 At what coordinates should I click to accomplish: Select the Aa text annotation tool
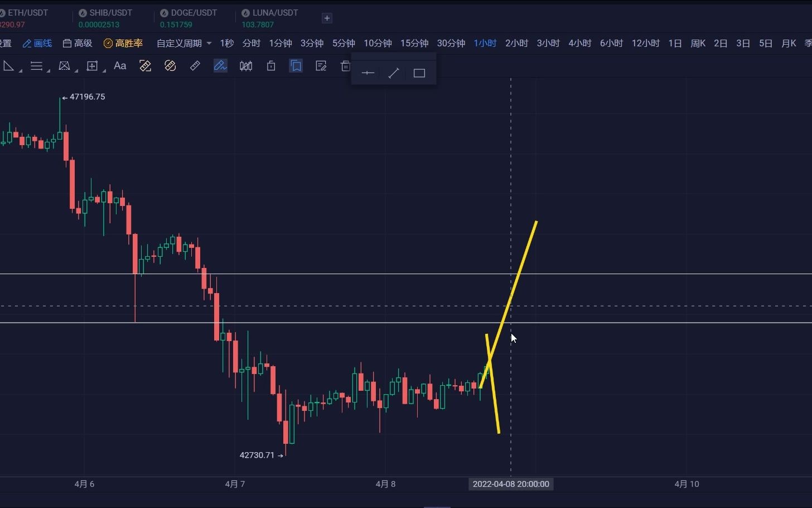click(120, 66)
